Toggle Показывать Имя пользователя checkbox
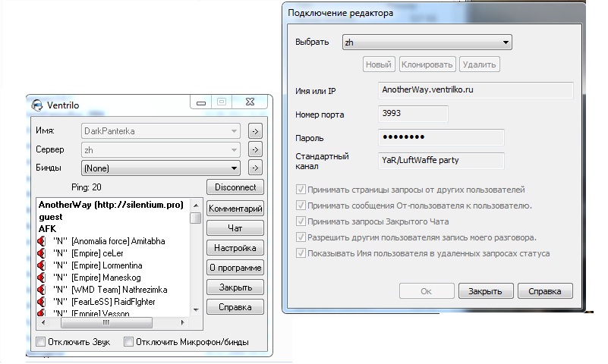Viewport: 608px width, 364px height. (x=301, y=253)
